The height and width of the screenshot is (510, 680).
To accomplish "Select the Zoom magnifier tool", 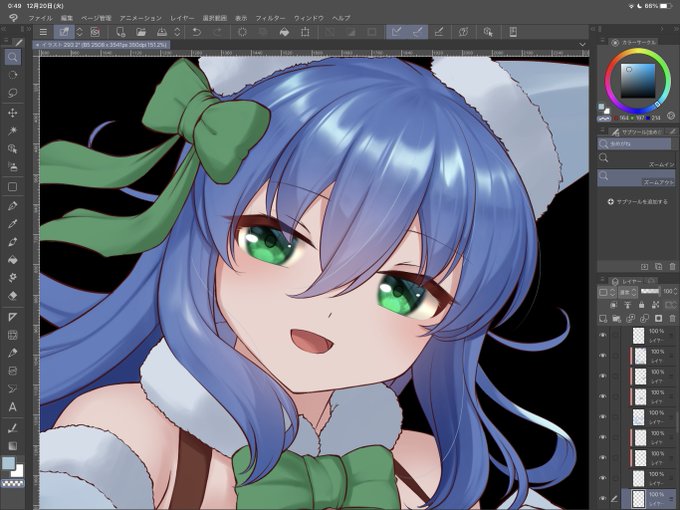I will (13, 57).
